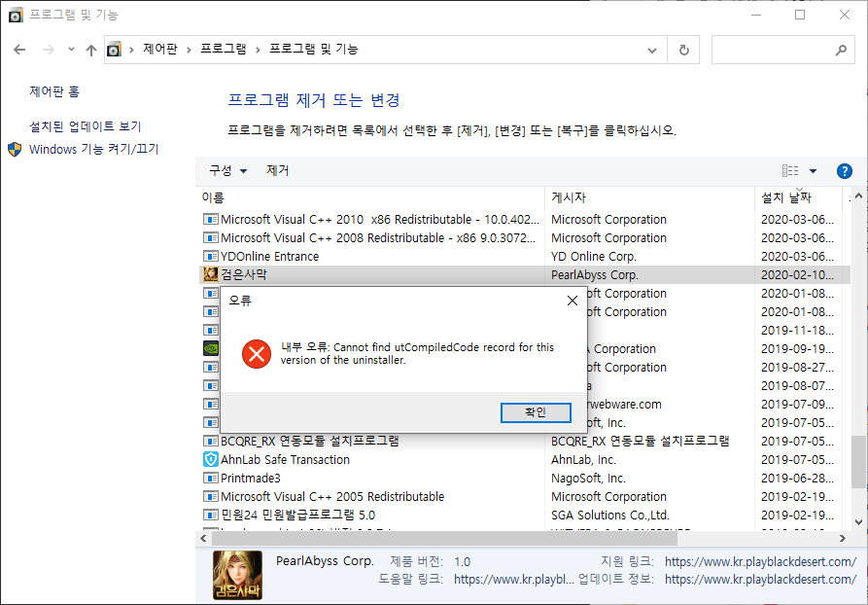Select AhnLab Safe Transaction entry

(524, 460)
